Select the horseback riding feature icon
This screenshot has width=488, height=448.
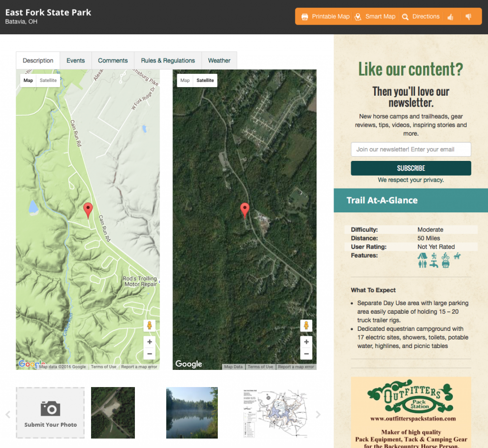(457, 256)
